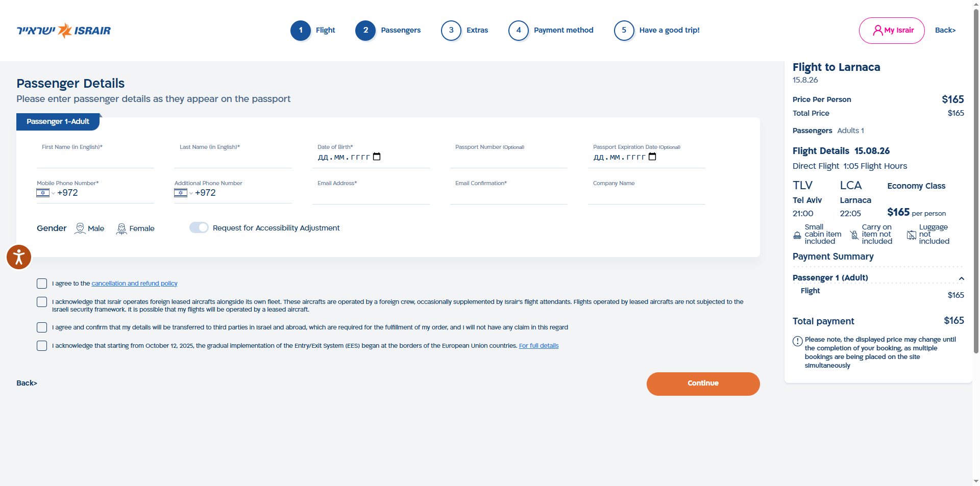Screen dimensions: 980x486
Task: Open Mobile Phone country code dropdown
Action: (45, 193)
